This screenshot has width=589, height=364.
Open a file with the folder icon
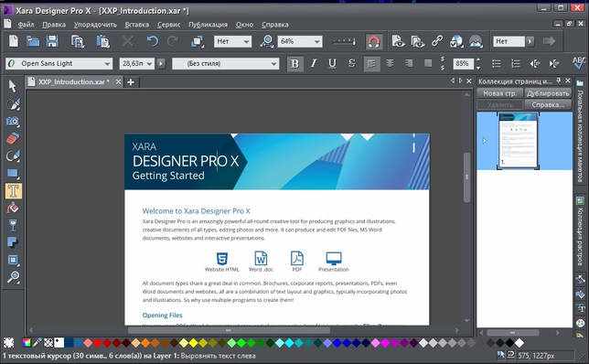tap(33, 41)
